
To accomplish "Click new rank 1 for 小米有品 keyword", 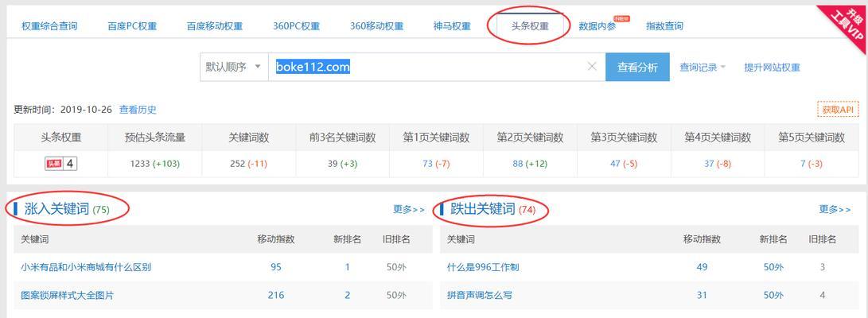I will tap(347, 267).
